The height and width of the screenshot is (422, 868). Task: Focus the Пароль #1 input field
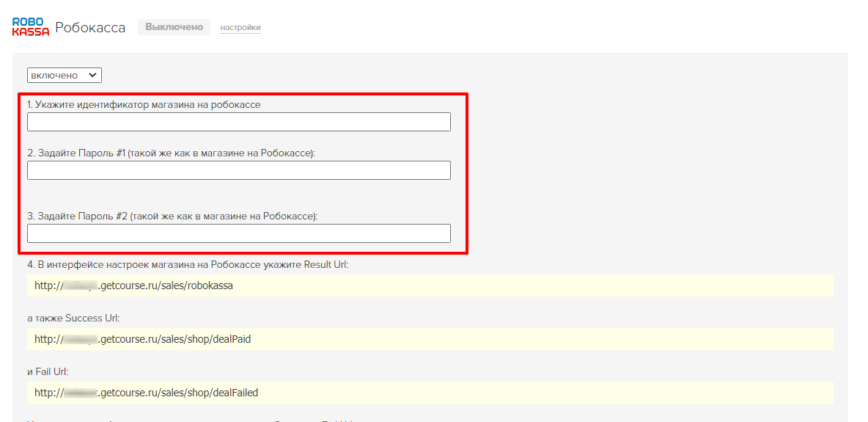(x=238, y=170)
